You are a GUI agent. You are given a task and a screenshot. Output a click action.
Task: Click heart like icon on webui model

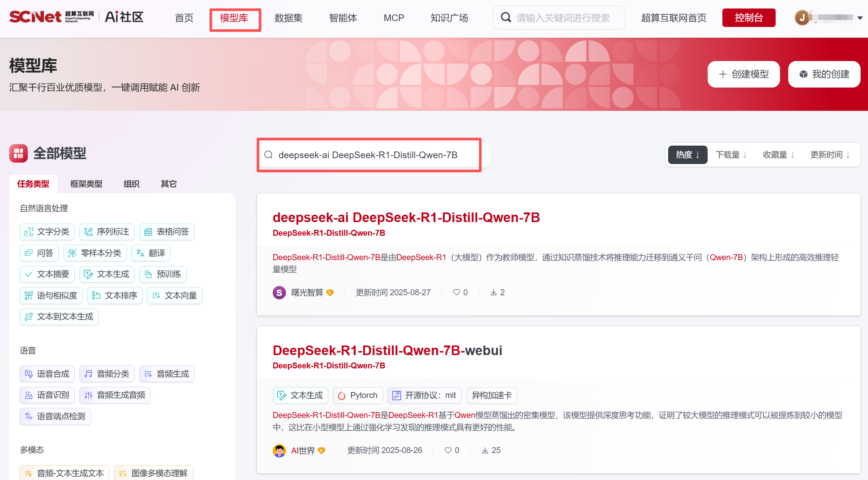click(x=448, y=450)
